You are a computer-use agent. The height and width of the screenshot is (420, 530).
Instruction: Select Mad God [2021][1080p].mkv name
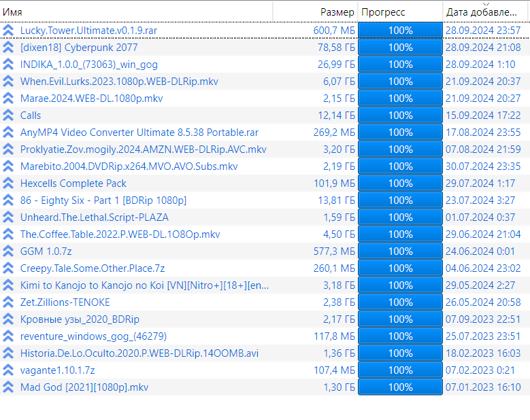84,387
